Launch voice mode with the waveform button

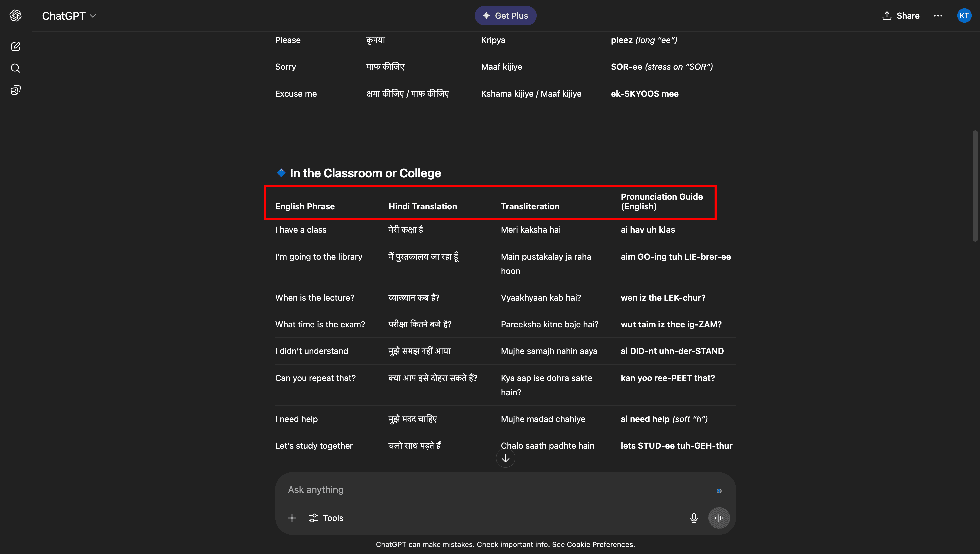719,518
